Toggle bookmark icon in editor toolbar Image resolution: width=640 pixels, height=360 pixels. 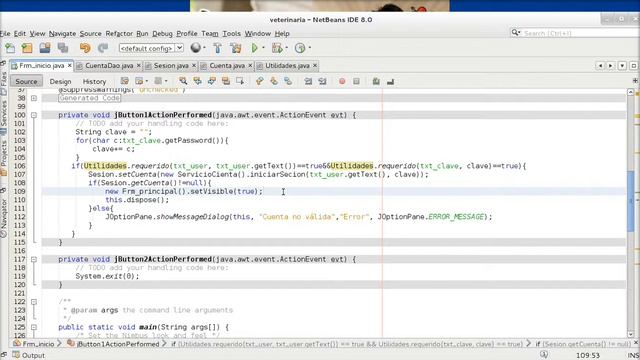point(288,81)
